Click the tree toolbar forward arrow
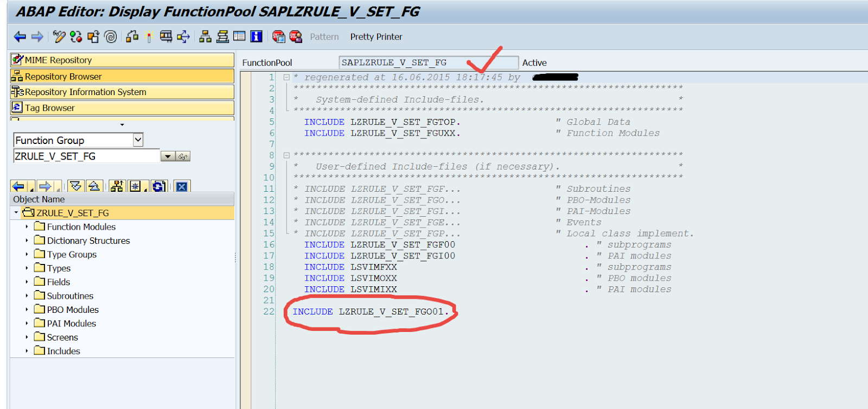The height and width of the screenshot is (409, 868). 46,186
